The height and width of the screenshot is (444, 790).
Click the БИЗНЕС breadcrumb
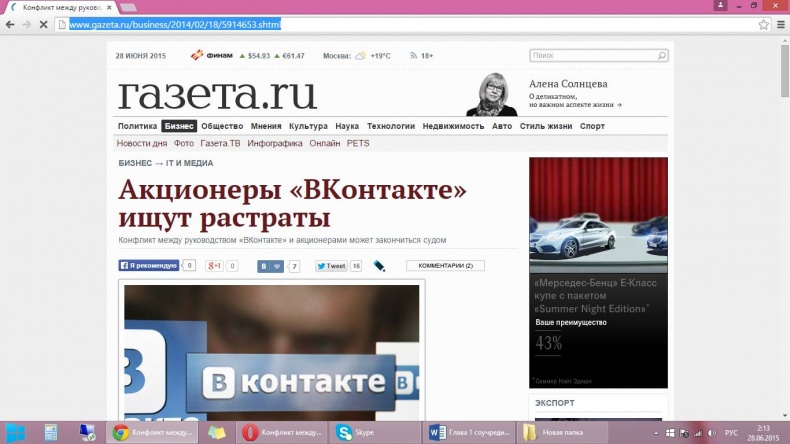135,163
